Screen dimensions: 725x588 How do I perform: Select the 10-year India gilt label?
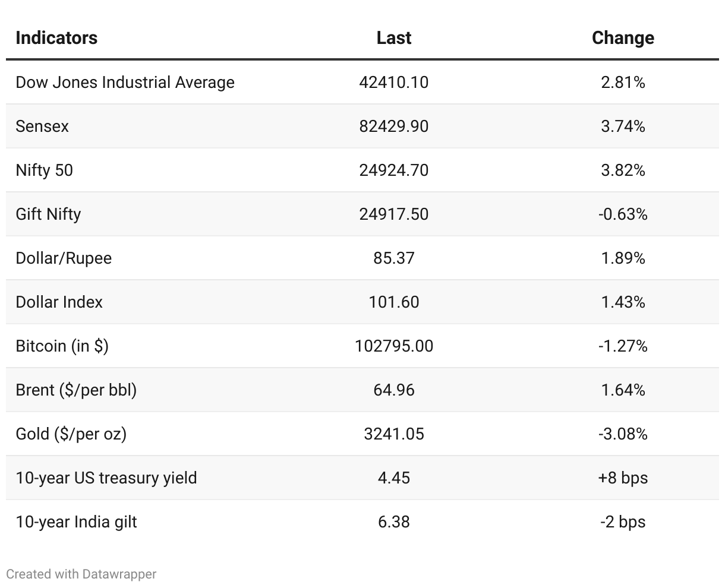click(76, 521)
